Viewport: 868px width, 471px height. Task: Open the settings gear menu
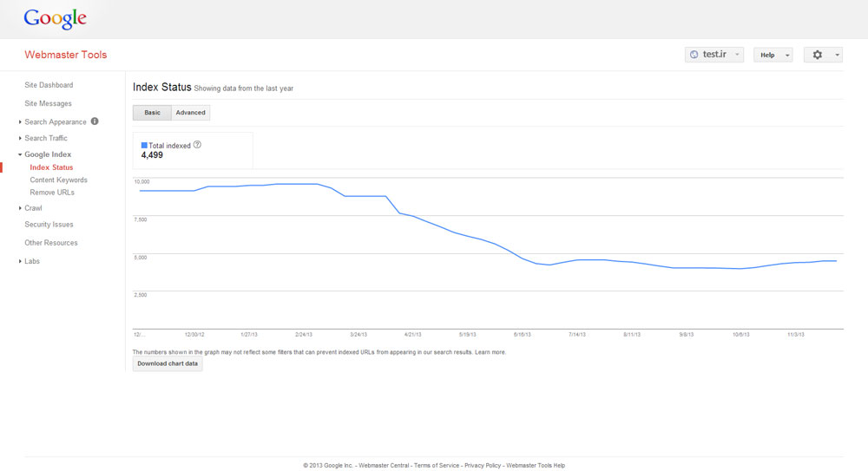(x=817, y=55)
